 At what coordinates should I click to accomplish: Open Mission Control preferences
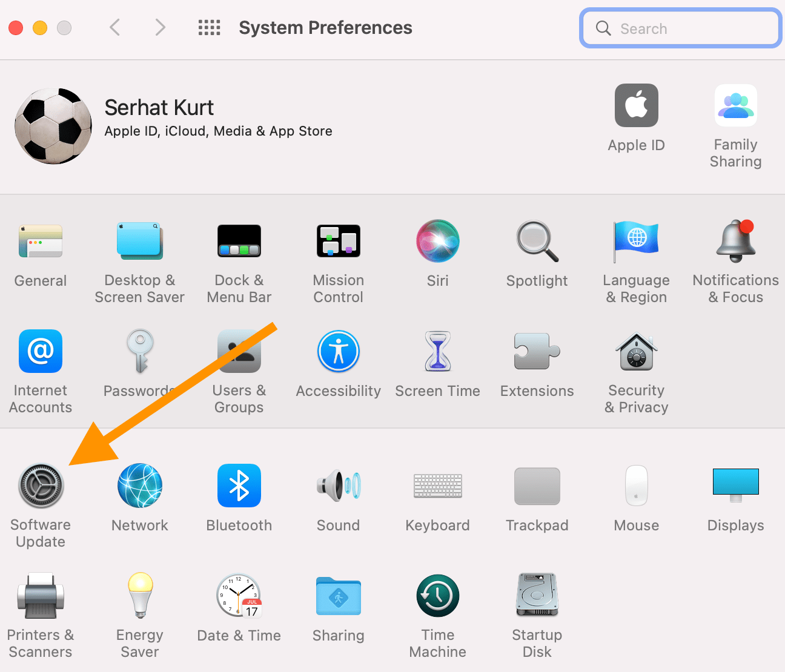coord(339,241)
